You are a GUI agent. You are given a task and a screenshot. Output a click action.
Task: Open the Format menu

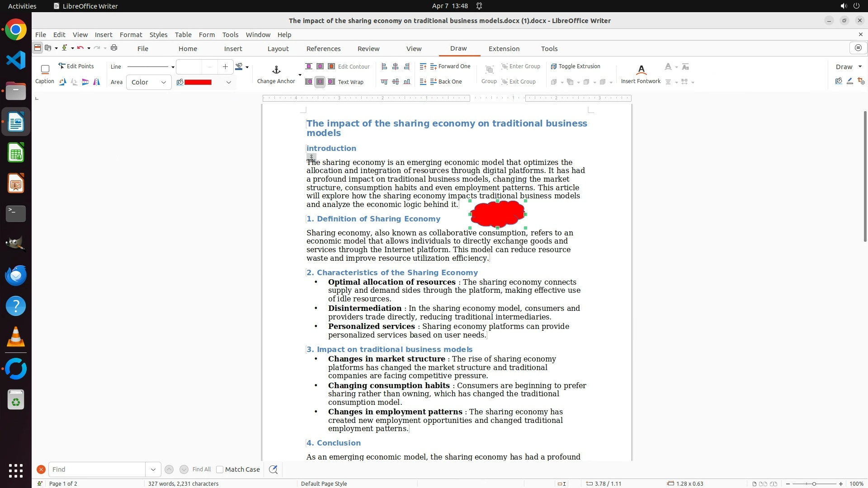[x=131, y=35]
